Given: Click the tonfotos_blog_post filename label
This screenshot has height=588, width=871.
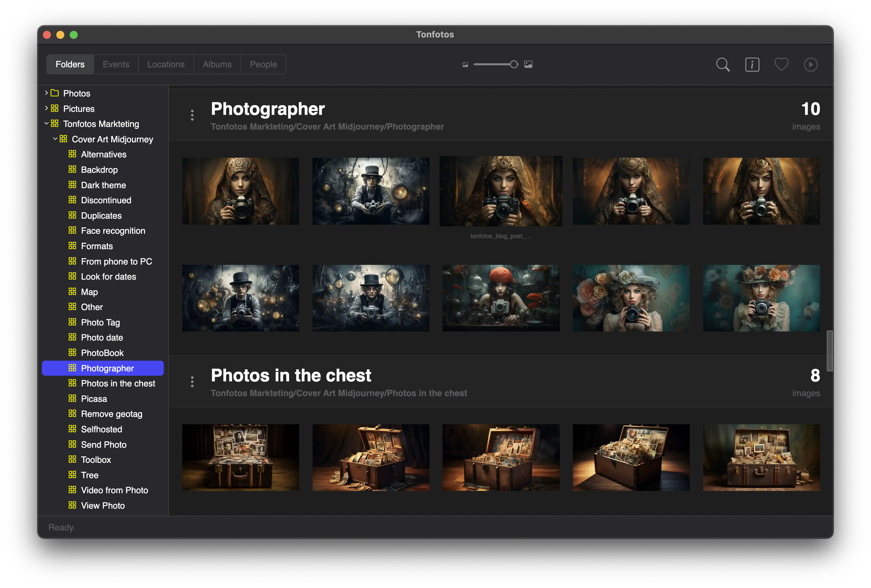Looking at the screenshot, I should pyautogui.click(x=501, y=236).
